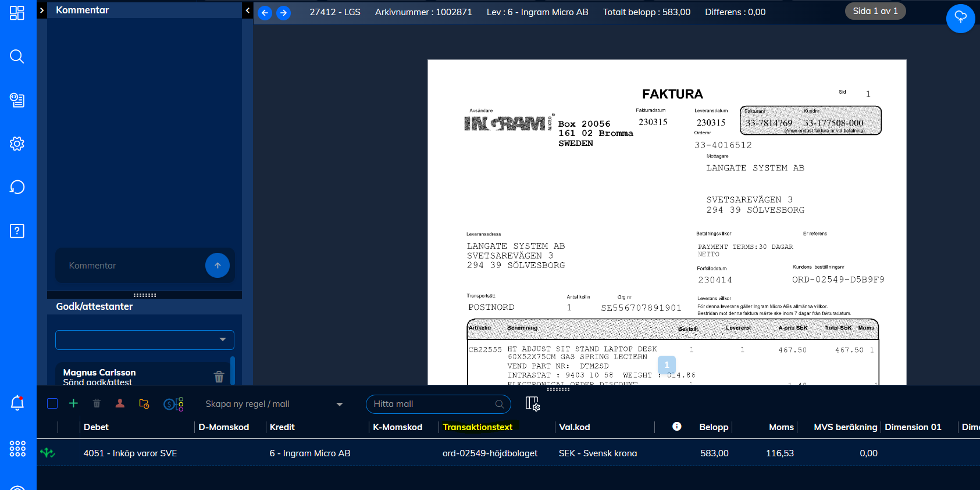980x490 pixels.
Task: Click the settings gear in sidebar
Action: [x=17, y=144]
